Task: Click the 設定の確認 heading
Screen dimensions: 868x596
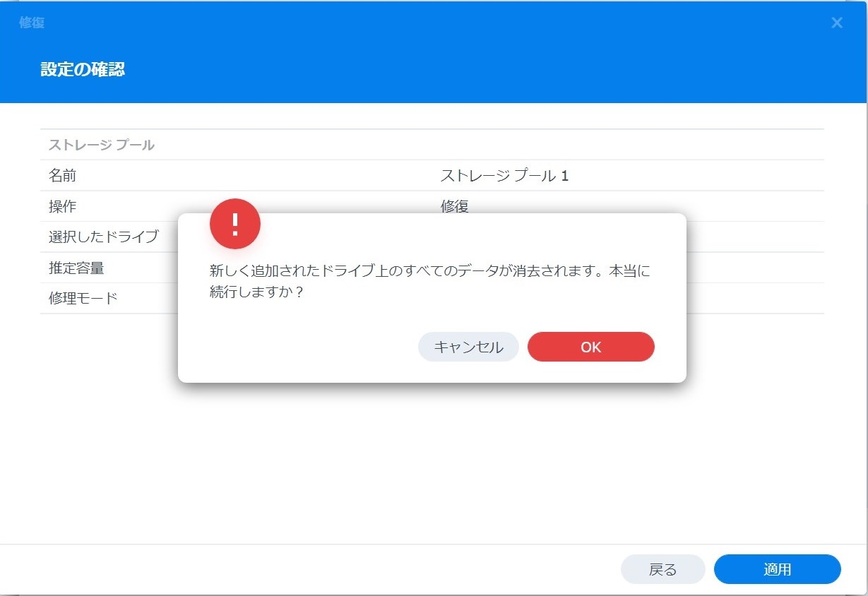Action: click(83, 69)
